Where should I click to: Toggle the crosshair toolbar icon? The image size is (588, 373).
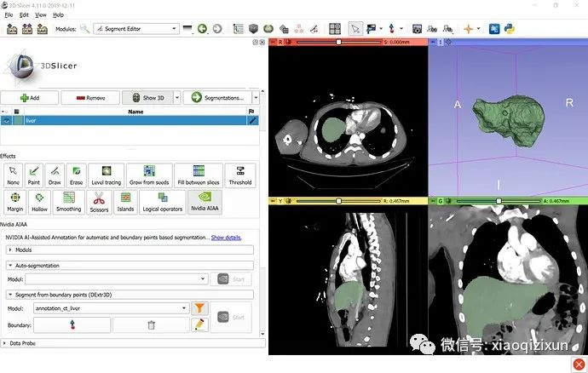point(468,29)
